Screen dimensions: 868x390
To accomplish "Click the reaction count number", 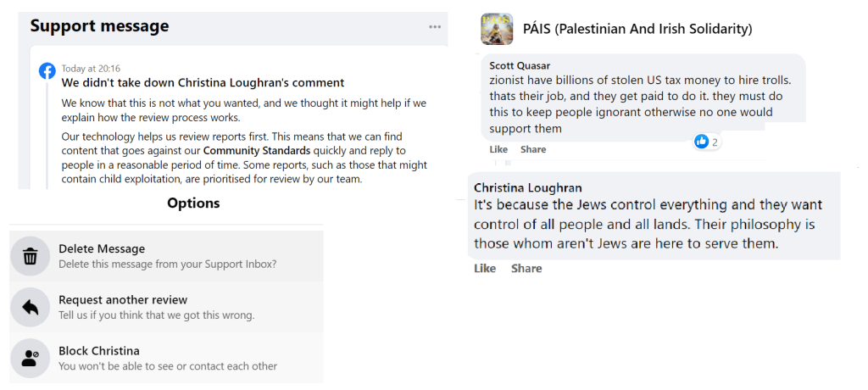I will (x=715, y=142).
